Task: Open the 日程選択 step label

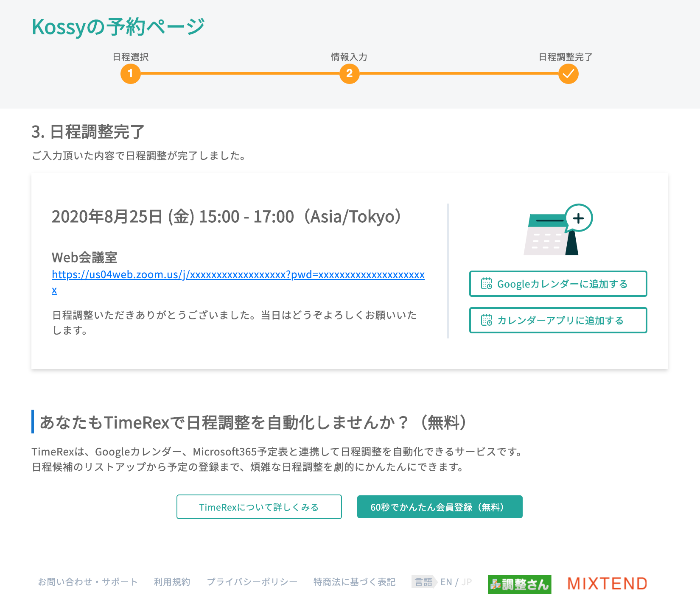Action: tap(130, 56)
